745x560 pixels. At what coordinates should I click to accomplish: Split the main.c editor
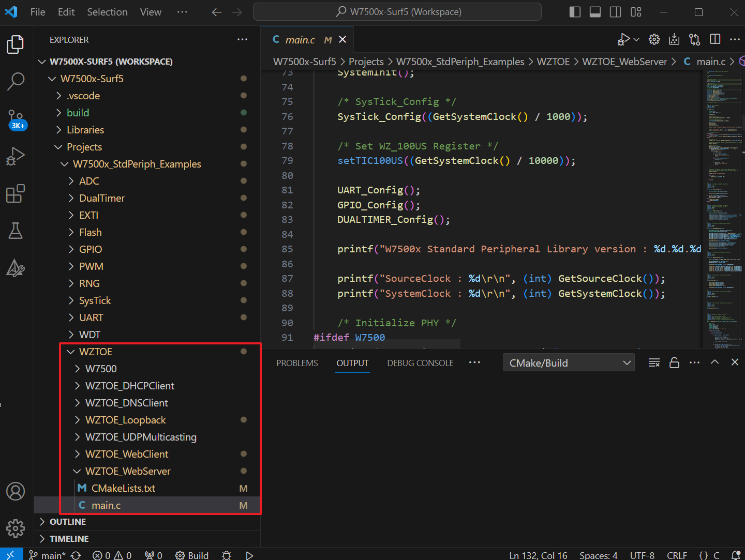point(715,39)
